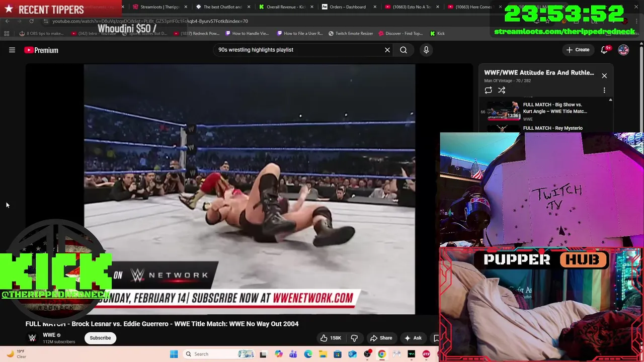Image resolution: width=644 pixels, height=362 pixels.
Task: Click the Windows taskbar Search box
Action: coord(219,354)
